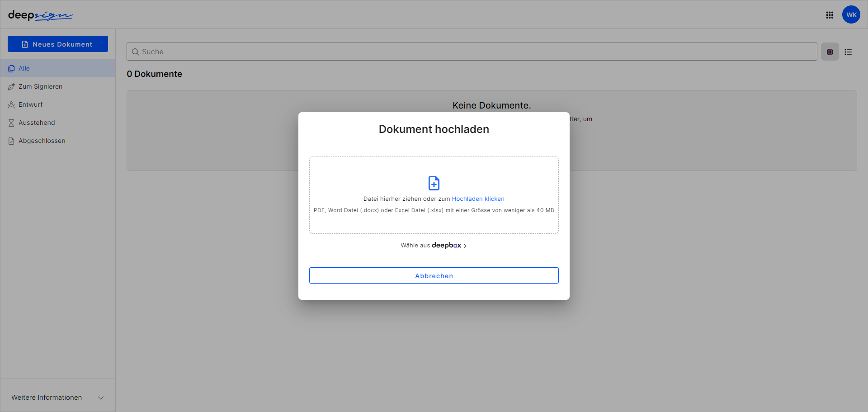
Task: Select the Zum Signieren sidebar icon
Action: [12, 86]
